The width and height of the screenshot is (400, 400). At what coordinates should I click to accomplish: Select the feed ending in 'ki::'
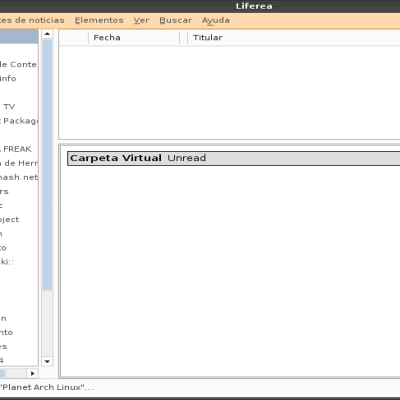point(19,262)
